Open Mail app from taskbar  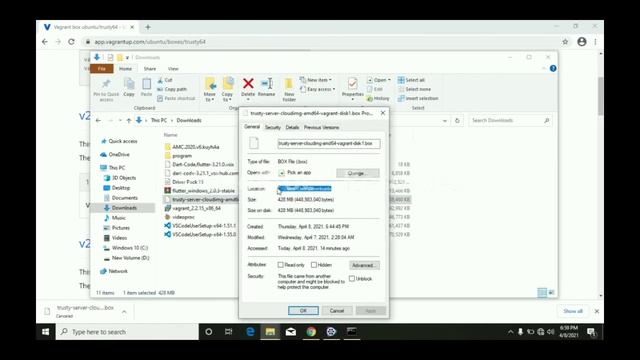click(291, 332)
